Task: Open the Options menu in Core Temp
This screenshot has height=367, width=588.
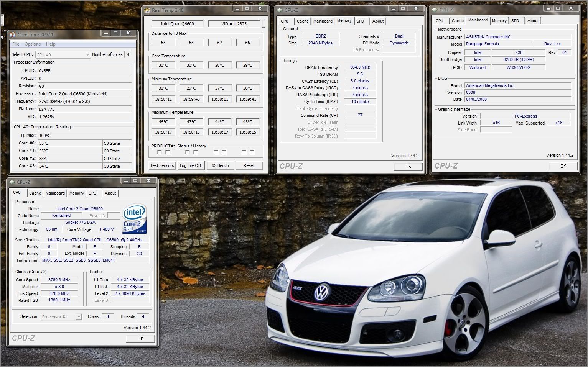Action: [33, 44]
